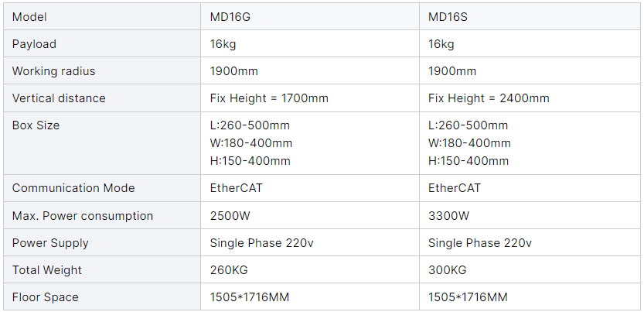Click the Model header cell

coord(29,17)
